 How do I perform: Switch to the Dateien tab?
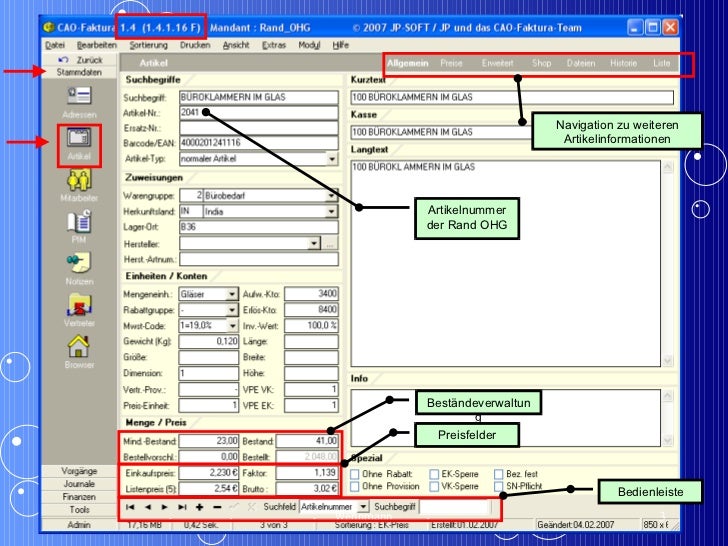tap(581, 63)
